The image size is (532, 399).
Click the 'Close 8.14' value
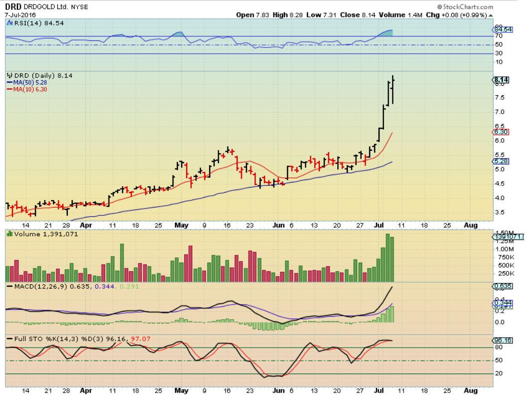(358, 15)
